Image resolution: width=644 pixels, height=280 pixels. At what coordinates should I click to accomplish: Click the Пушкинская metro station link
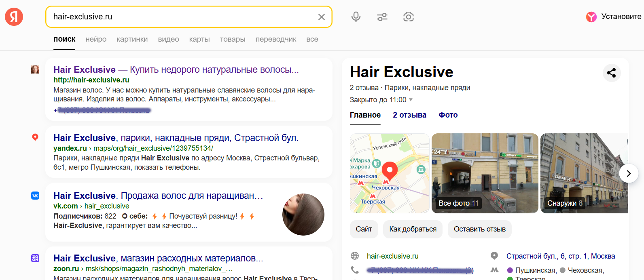535,270
